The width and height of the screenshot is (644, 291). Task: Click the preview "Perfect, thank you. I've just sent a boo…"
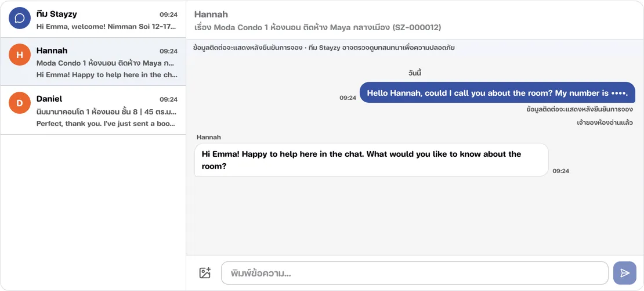107,123
